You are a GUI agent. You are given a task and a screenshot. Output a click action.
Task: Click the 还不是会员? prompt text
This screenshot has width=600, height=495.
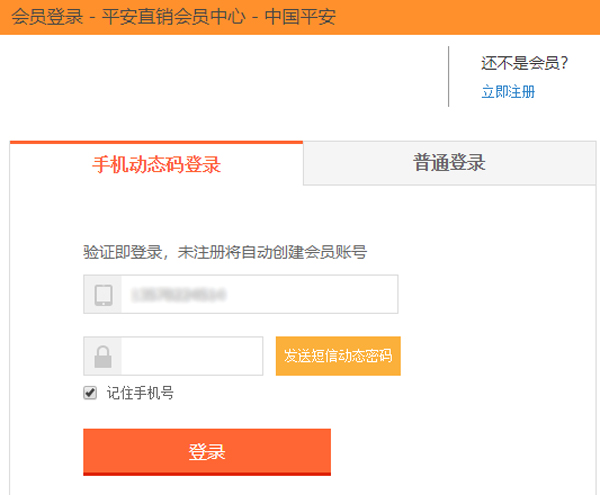tap(524, 63)
